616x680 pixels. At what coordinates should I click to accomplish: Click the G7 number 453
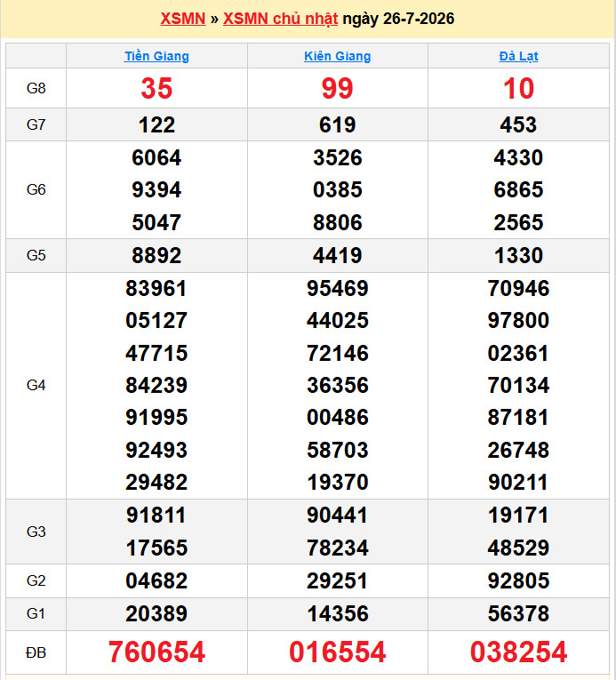(518, 125)
